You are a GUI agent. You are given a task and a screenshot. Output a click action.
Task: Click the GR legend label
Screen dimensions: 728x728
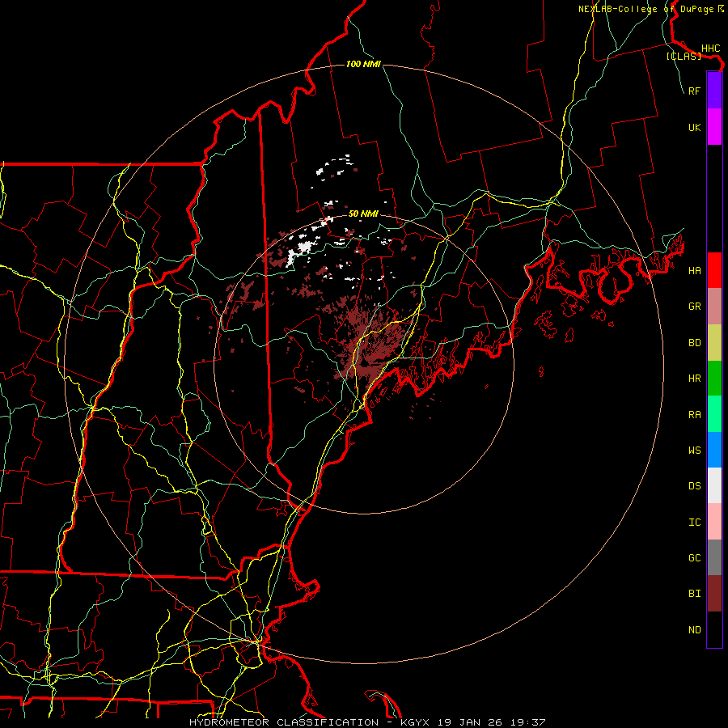tap(694, 307)
